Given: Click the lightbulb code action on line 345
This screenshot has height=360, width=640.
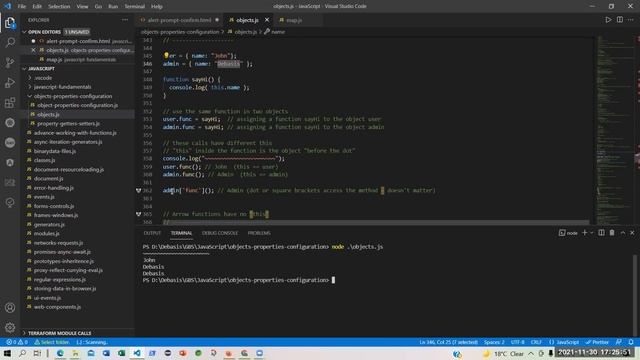Looking at the screenshot, I should tap(166, 55).
